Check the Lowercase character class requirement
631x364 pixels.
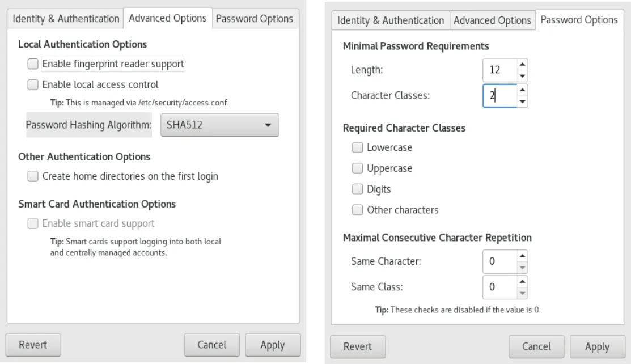[358, 147]
